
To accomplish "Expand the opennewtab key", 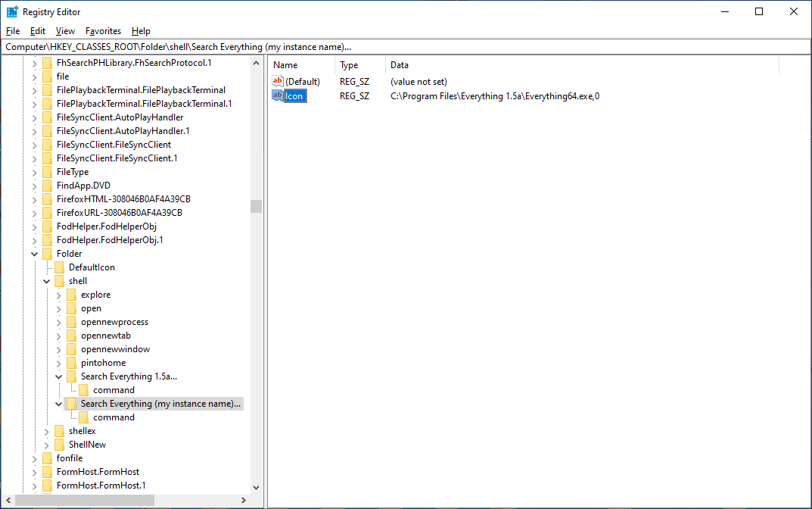I will tap(58, 336).
